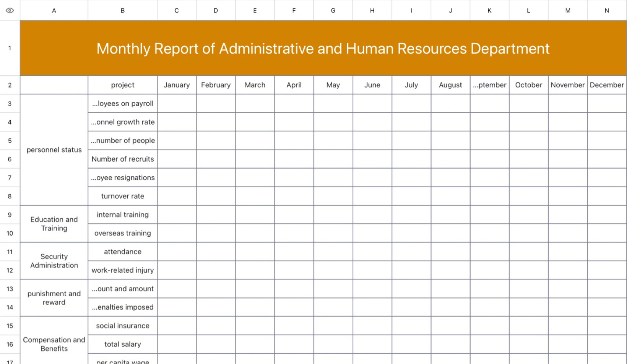The height and width of the screenshot is (364, 627).
Task: Click the May column heading cell
Action: 333,85
